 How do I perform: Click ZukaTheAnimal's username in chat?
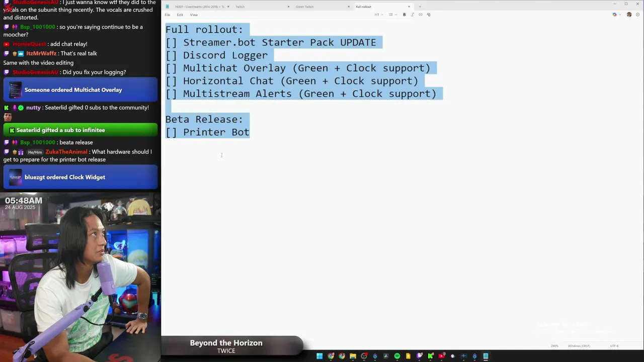click(66, 152)
